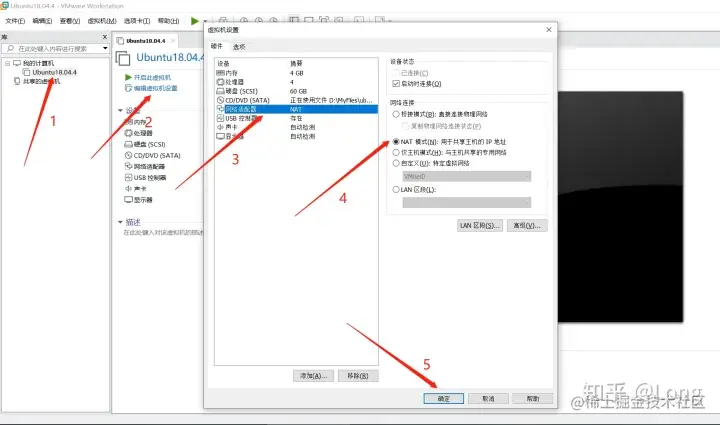Image resolution: width=720 pixels, height=425 pixels.
Task: Open the 虚拟机(M) menu
Action: tap(102, 21)
